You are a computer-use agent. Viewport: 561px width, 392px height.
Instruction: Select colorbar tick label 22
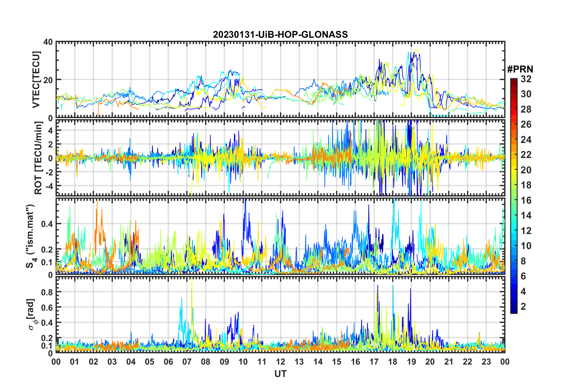[526, 155]
